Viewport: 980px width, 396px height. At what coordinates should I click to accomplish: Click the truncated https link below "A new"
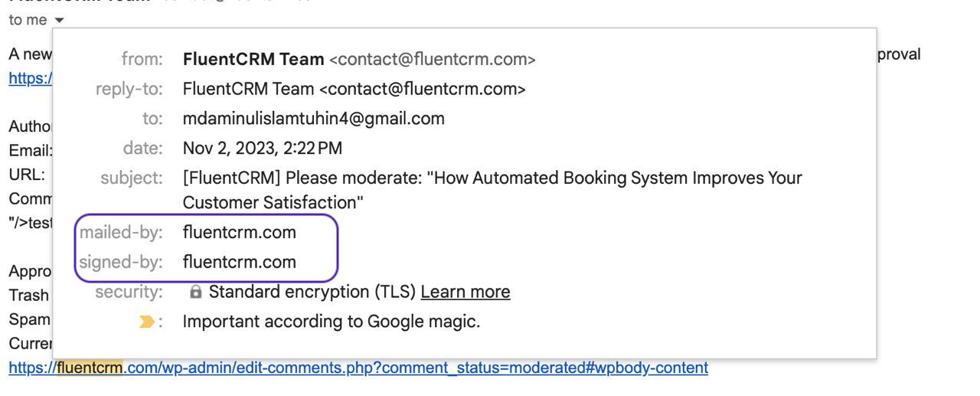(x=30, y=78)
